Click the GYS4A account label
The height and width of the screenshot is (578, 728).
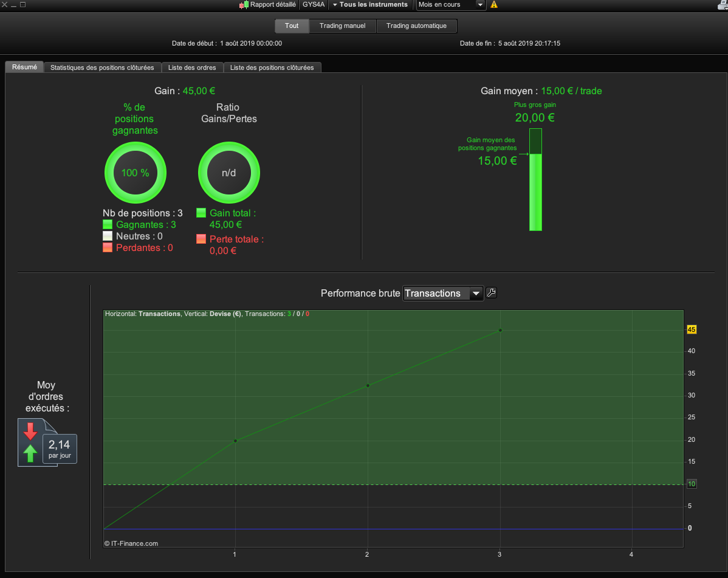tap(314, 5)
